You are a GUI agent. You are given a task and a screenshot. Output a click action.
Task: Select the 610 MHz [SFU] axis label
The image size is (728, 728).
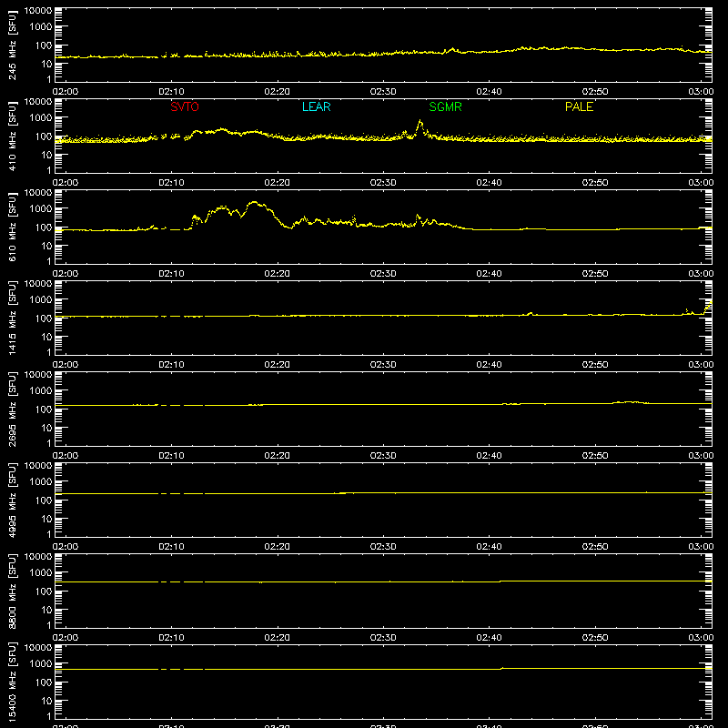[x=12, y=227]
